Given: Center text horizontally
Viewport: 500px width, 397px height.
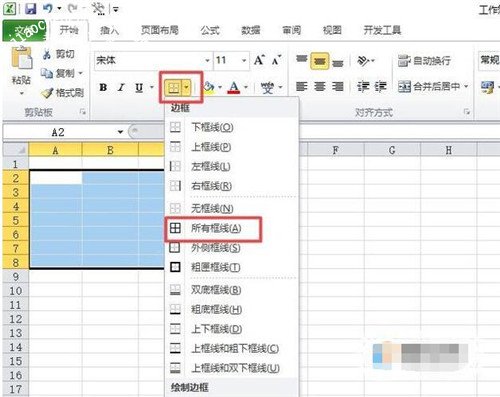Looking at the screenshot, I should coord(320,87).
